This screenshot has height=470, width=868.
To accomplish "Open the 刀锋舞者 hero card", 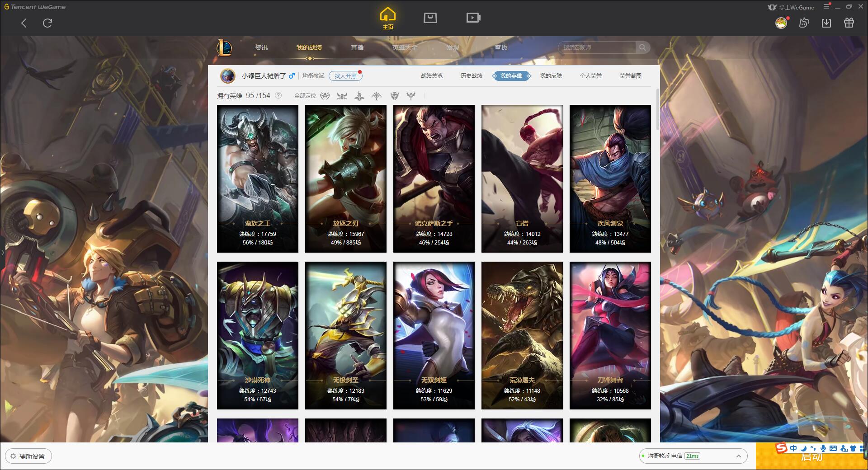I will coord(610,335).
